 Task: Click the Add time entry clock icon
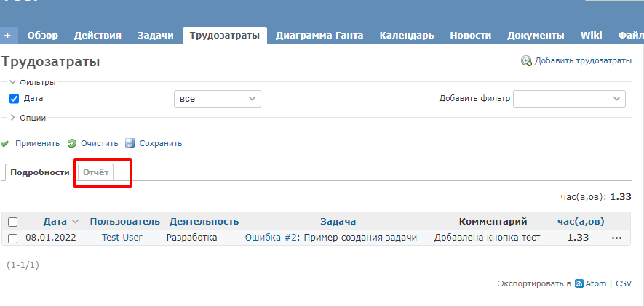pos(526,61)
